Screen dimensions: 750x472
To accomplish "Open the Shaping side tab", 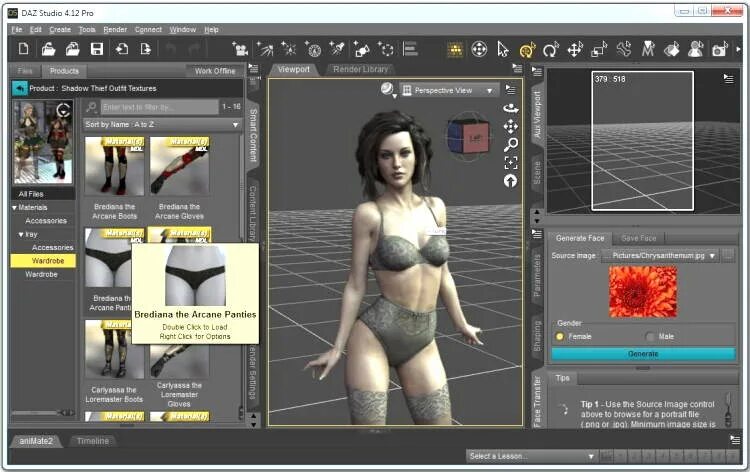I will [537, 336].
